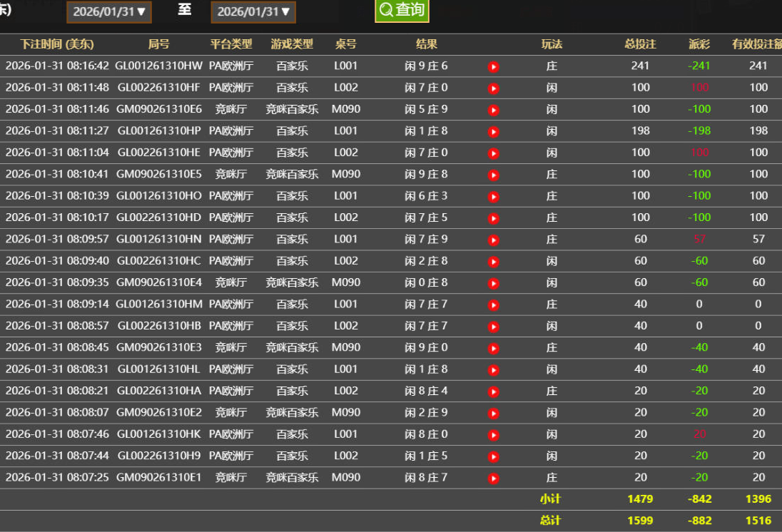This screenshot has height=532, width=782.
Task: Play replay for round GM090261310E2
Action: point(493,413)
